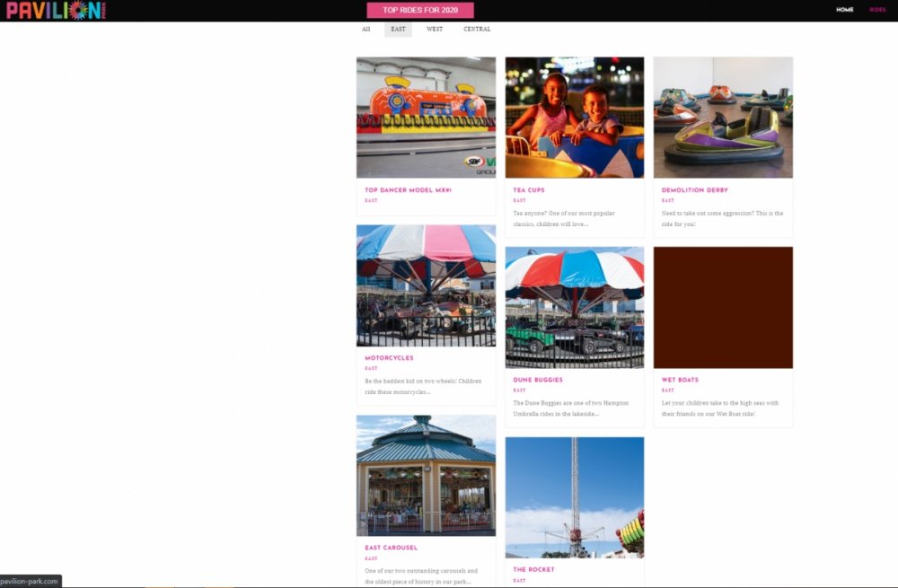Screen dimensions: 898x588
Task: Switch to the WEST rides tab
Action: 435,29
